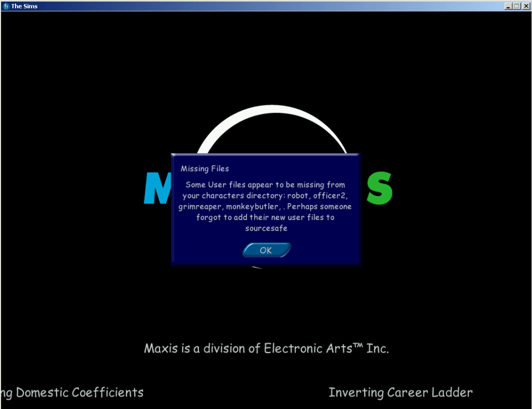Click the Domestic Coefficients loading text
Screen dimensions: 532x409
click(72, 392)
